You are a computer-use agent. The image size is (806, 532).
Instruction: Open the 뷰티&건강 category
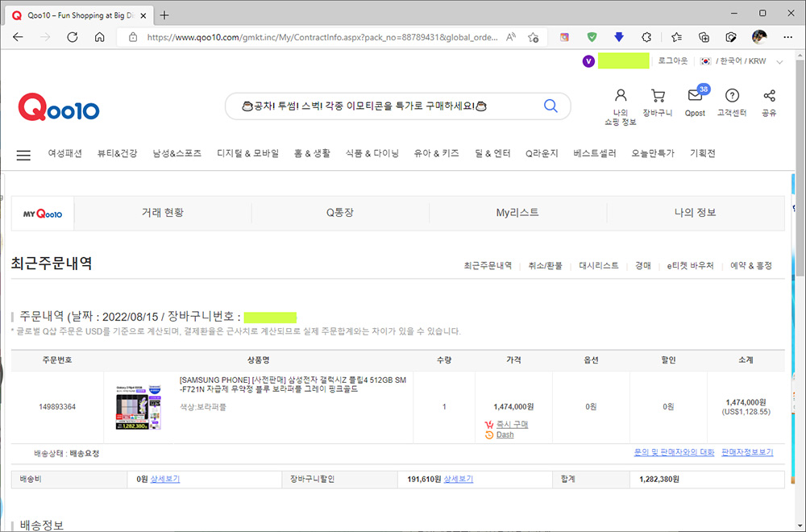coord(117,153)
